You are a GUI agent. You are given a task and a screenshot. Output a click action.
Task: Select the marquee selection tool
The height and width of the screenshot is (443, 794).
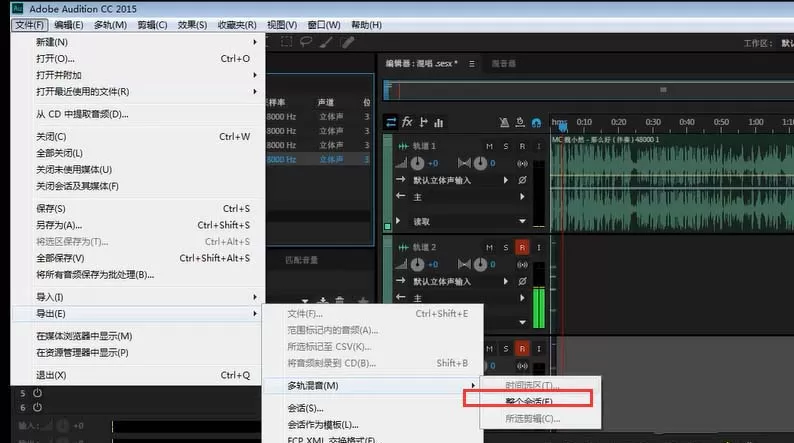pyautogui.click(x=287, y=42)
